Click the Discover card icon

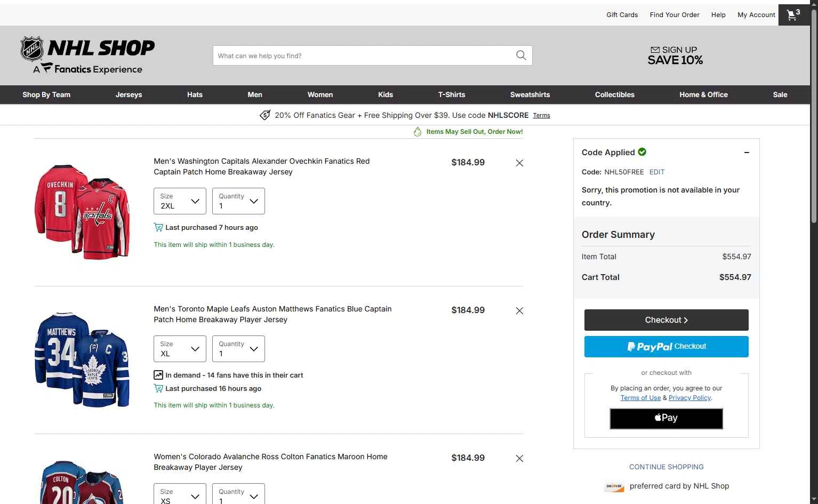614,486
